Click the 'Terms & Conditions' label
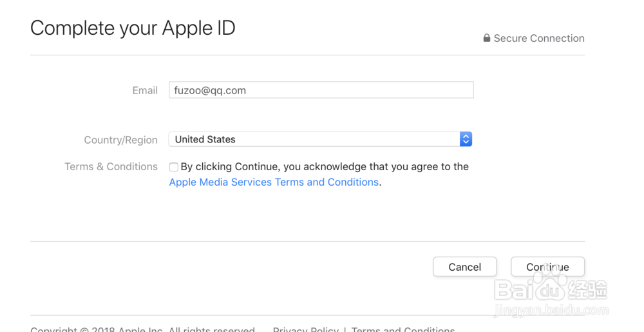 tap(111, 166)
